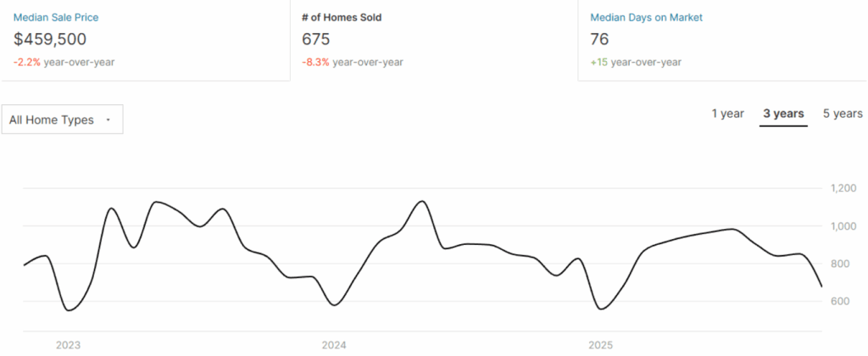Click the caret arrow beside All Home Types
This screenshot has height=356, width=868.
[108, 120]
